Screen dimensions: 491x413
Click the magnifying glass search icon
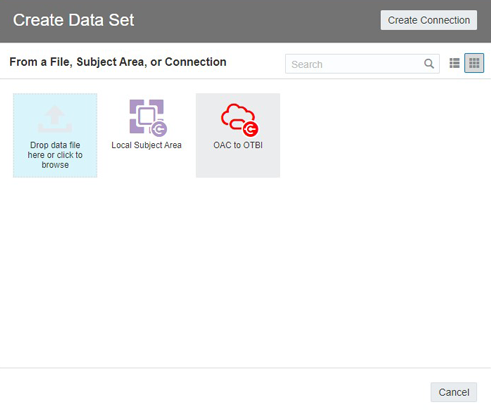[x=429, y=64]
